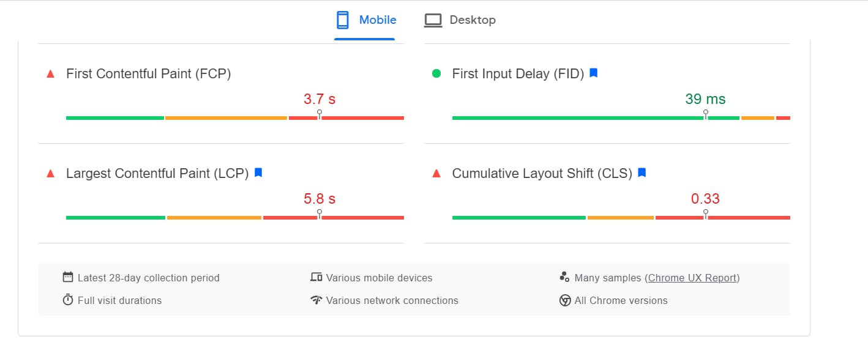Viewport: 868px width, 348px height.
Task: Click the FCP 3.7 s distribution marker
Action: click(320, 114)
